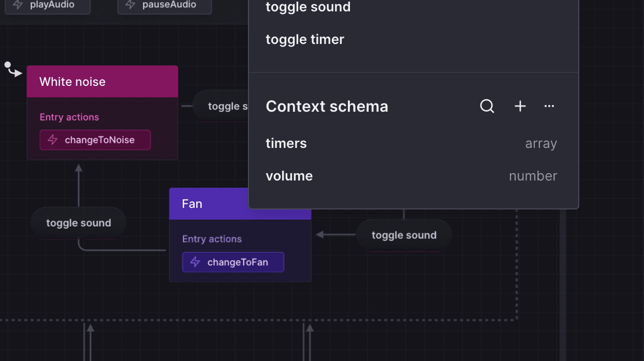Open the Context schema ellipsis menu
Viewport: 644px width, 361px height.
click(x=549, y=106)
